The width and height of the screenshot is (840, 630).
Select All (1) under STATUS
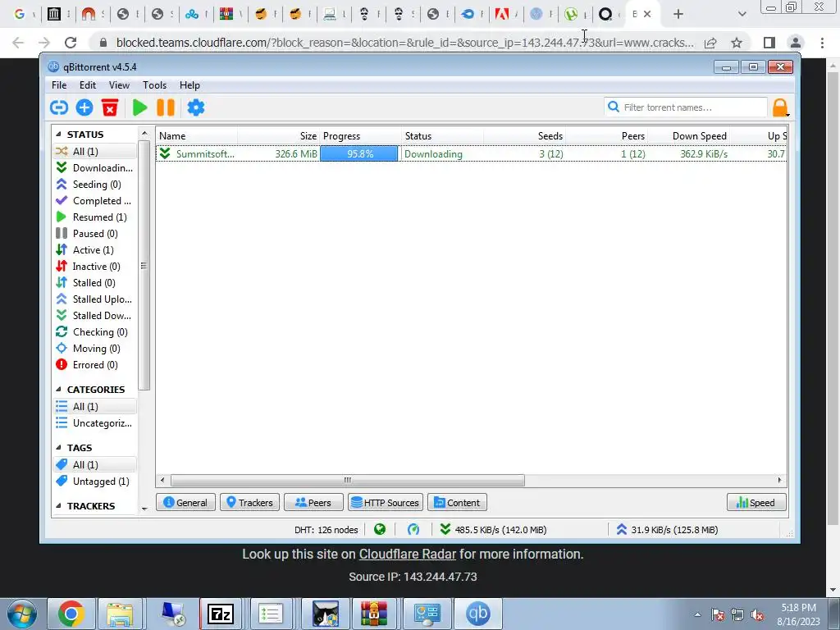[x=95, y=152]
